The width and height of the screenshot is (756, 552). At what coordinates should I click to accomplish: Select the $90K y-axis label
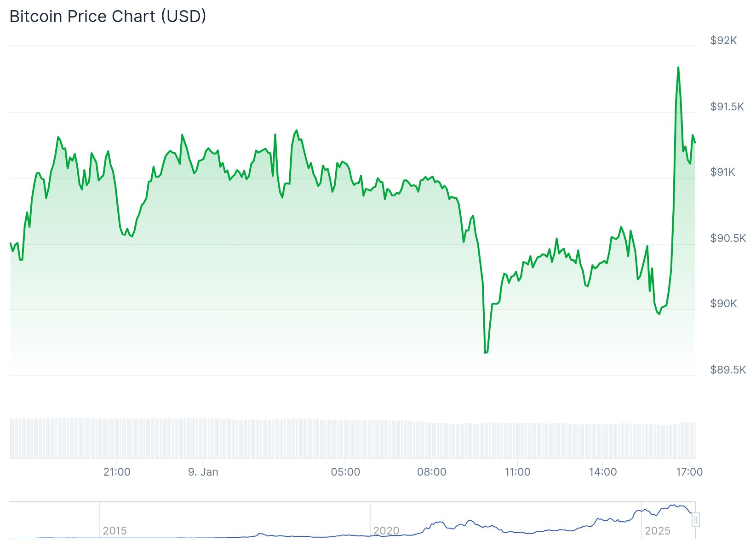click(723, 304)
